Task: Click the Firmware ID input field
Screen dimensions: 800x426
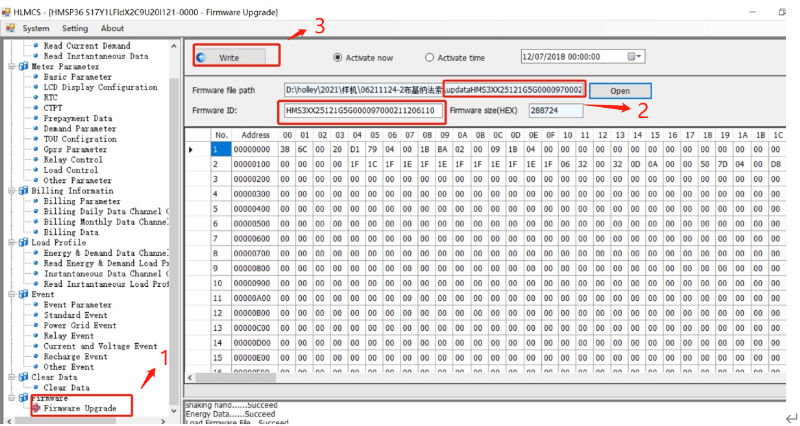Action: [x=363, y=110]
